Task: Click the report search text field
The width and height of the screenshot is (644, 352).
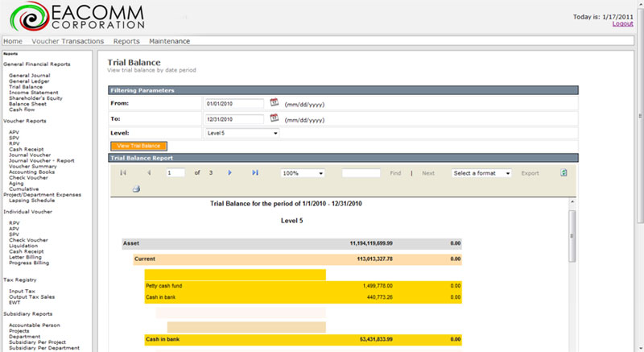Action: (x=361, y=173)
